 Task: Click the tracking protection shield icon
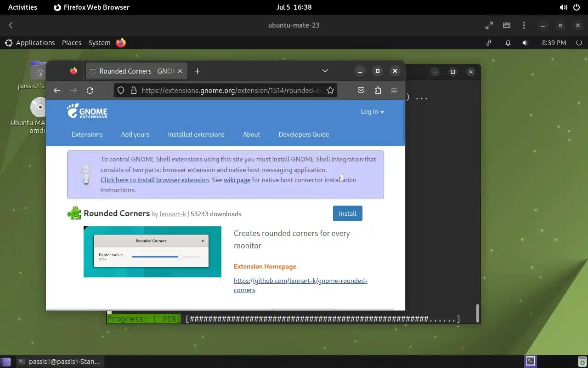(x=121, y=90)
